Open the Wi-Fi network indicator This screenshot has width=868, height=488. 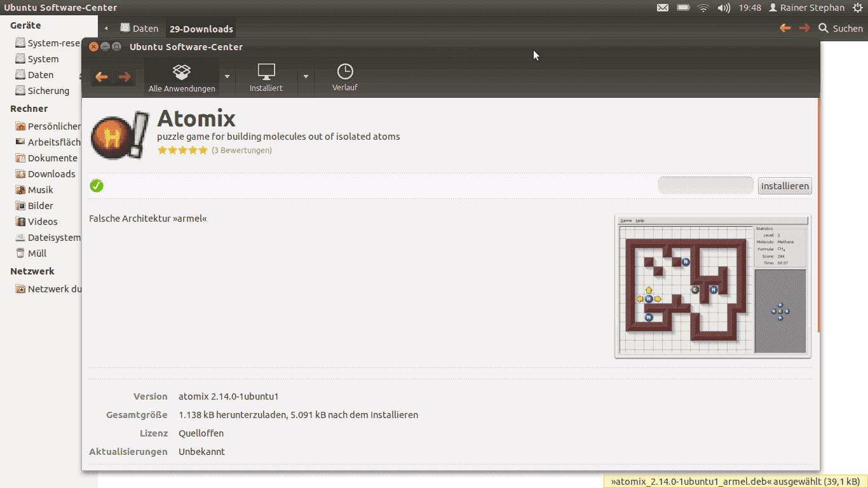[703, 8]
